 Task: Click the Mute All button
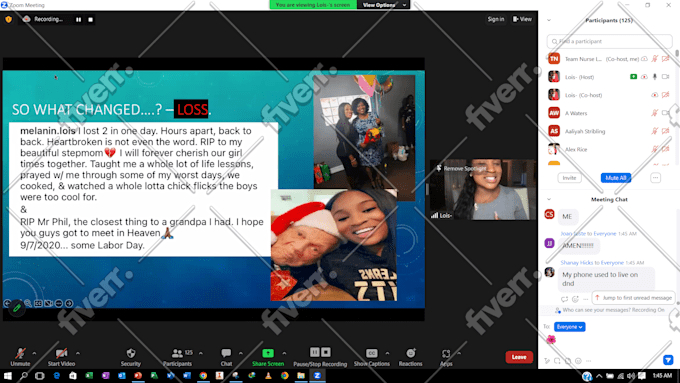615,178
